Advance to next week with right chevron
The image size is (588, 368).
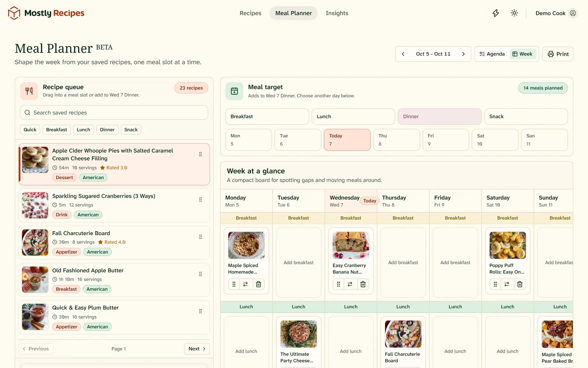click(x=463, y=54)
